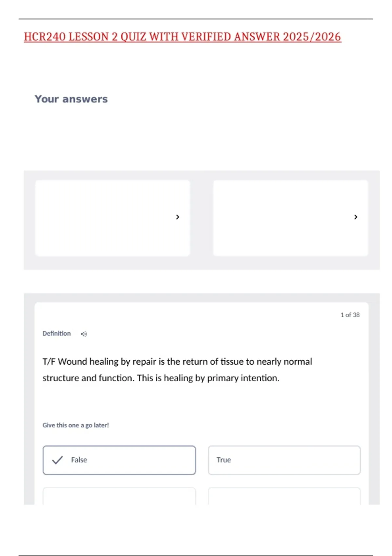
Task: Play the definition audio speaker icon
Action: (84, 334)
